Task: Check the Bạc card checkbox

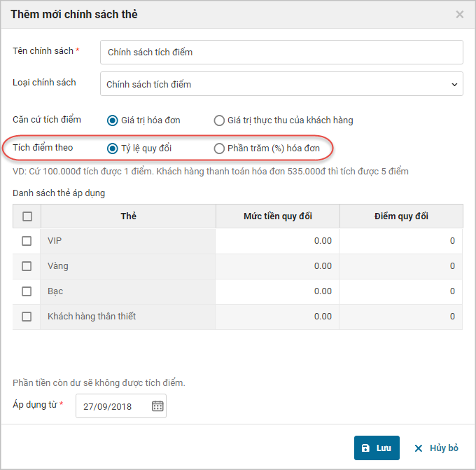Action: click(x=27, y=291)
